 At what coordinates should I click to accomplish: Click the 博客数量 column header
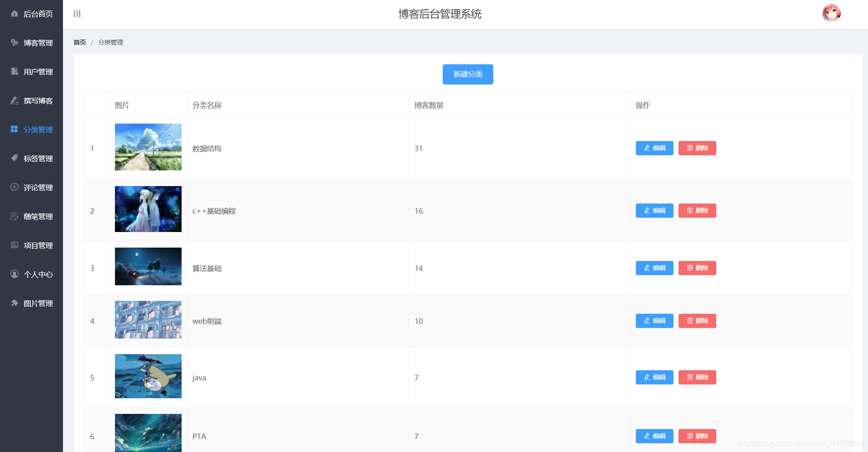tap(429, 105)
